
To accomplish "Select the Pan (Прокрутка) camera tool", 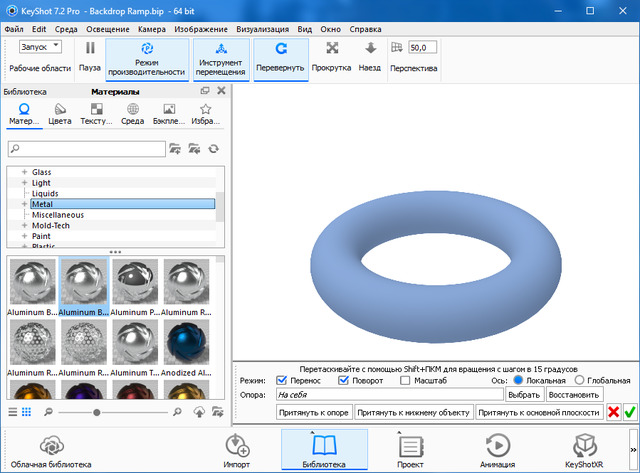I will tap(331, 56).
